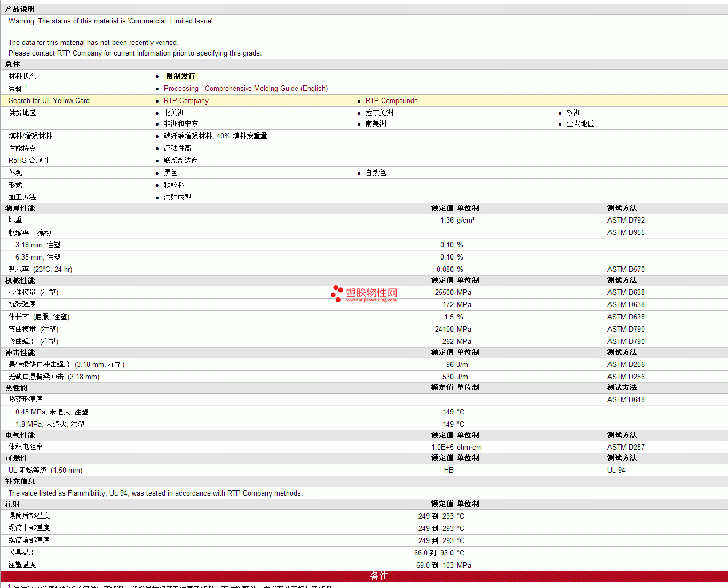Click the 亚太地区 region entry

tap(580, 124)
